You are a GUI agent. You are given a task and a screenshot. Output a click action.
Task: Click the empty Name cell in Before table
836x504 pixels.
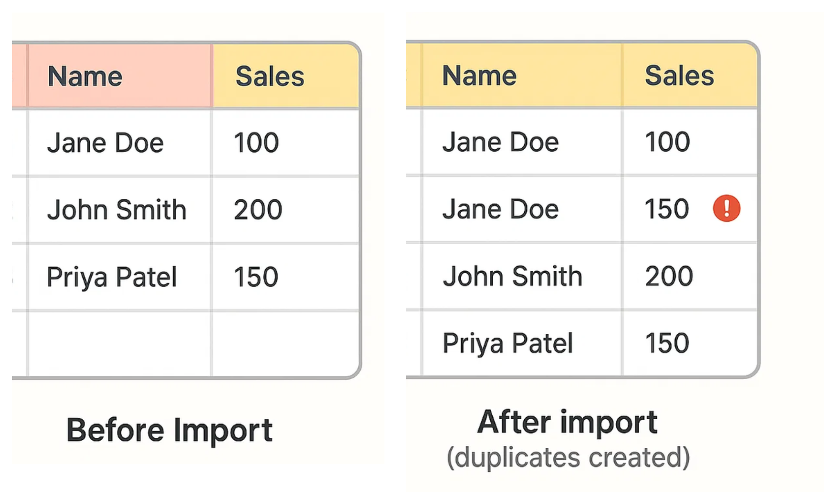119,344
